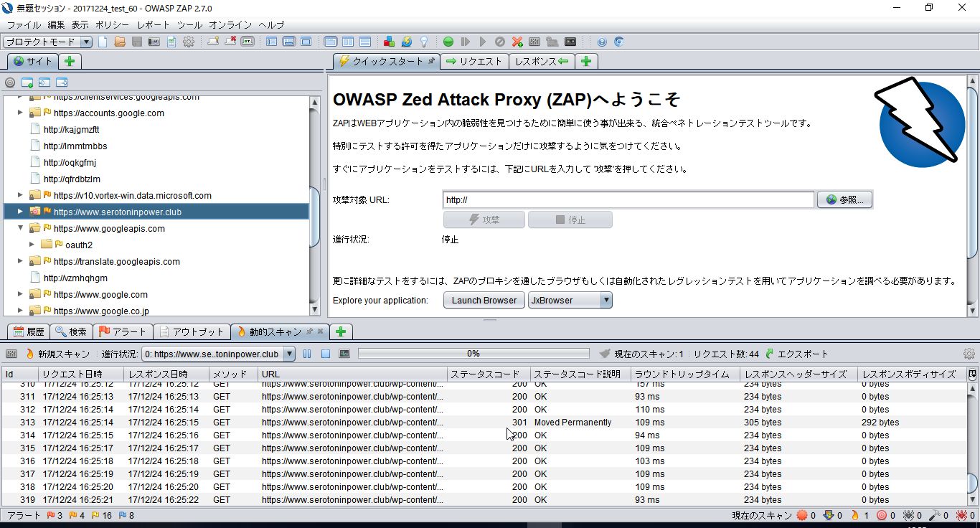Viewport: 980px width, 528px height.
Task: Click the Launch Browser button
Action: (x=484, y=301)
